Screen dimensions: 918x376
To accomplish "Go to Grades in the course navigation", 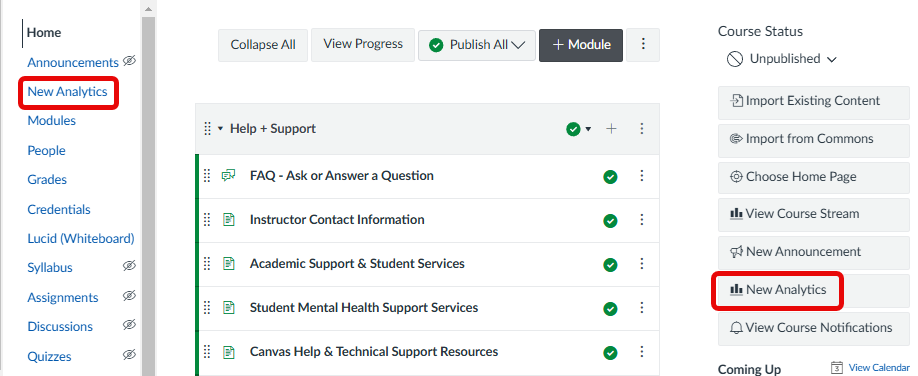I will coord(47,180).
